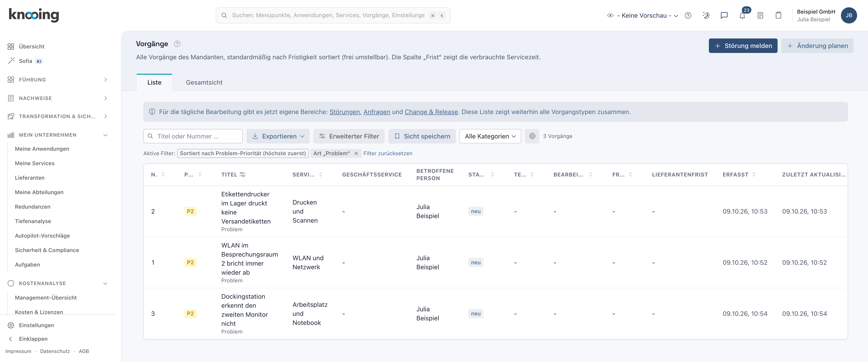
Task: Open table column settings gear
Action: pos(532,136)
